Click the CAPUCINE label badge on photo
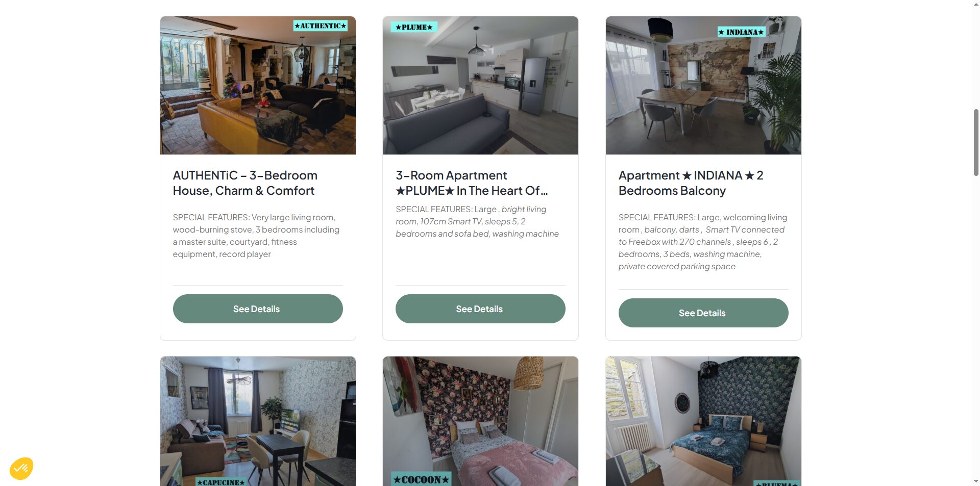The image size is (980, 486). tap(221, 482)
